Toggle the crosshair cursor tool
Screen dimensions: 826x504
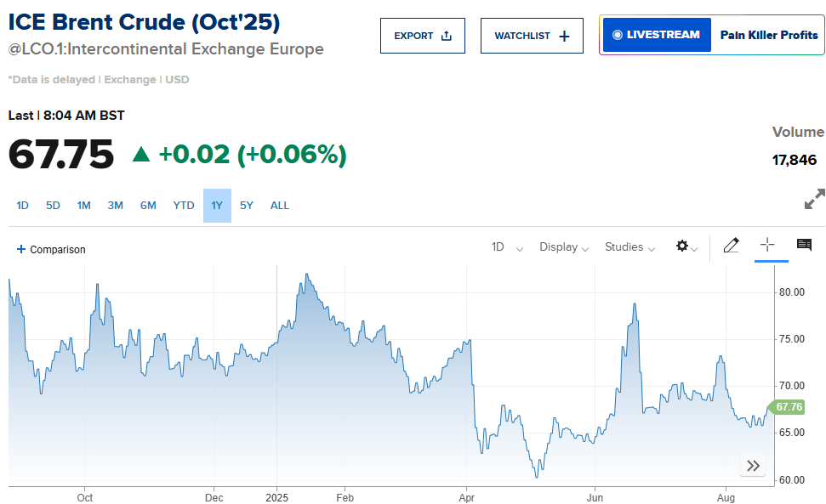tap(767, 245)
